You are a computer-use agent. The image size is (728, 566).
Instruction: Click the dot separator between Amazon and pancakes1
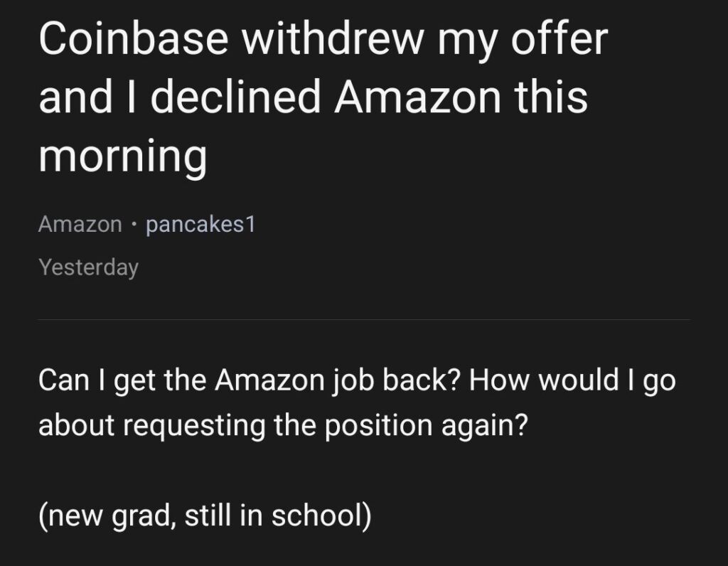(x=134, y=225)
